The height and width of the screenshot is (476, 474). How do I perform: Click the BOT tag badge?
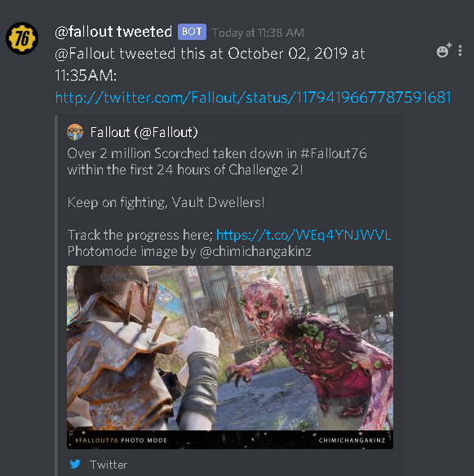click(x=192, y=32)
